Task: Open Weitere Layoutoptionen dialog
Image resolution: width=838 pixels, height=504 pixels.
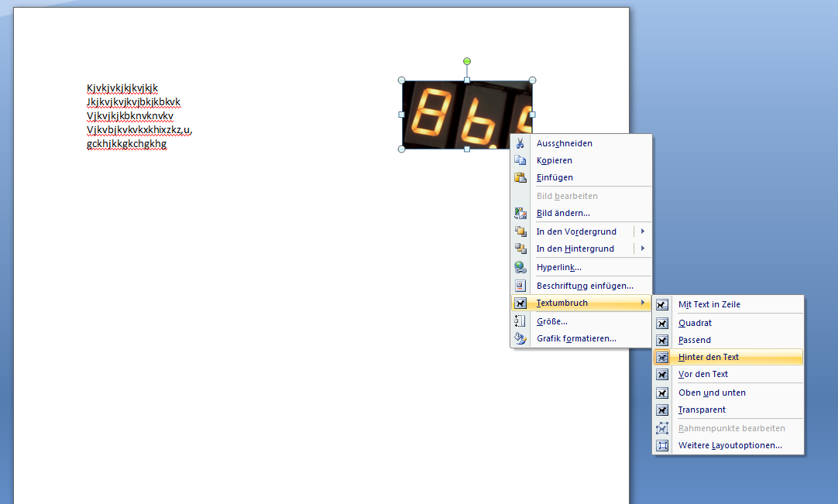Action: [x=730, y=445]
